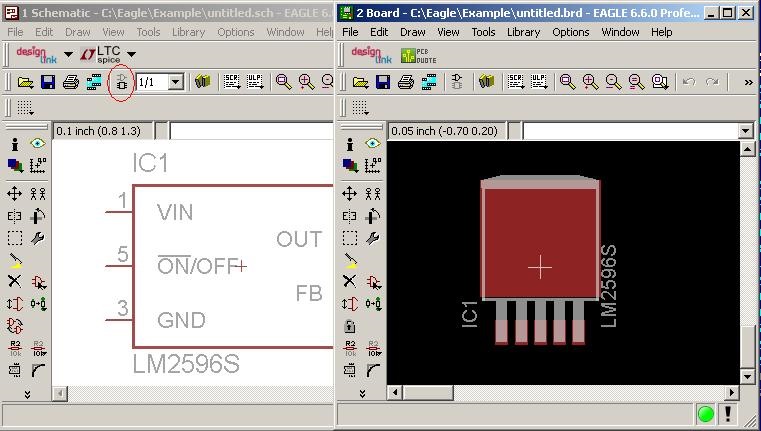This screenshot has height=431, width=761.
Task: Select the Info tool in Schematic sidebar
Action: point(15,144)
